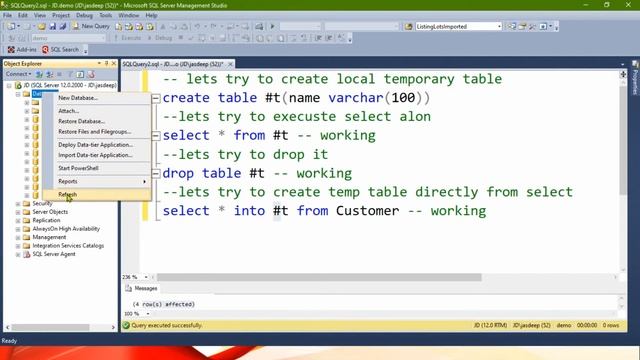Click the Analysis Services MDX Query icon
The image size is (640, 360).
pos(129,27)
